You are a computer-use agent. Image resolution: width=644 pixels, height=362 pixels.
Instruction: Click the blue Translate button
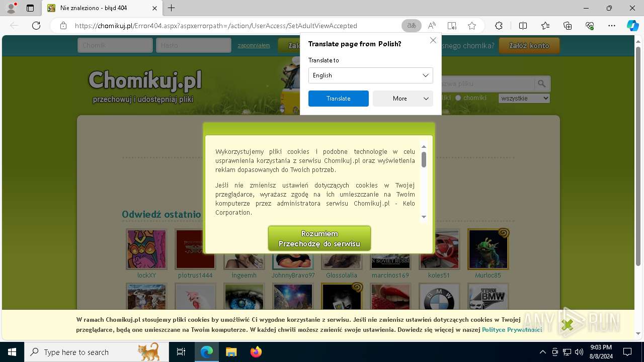click(339, 99)
